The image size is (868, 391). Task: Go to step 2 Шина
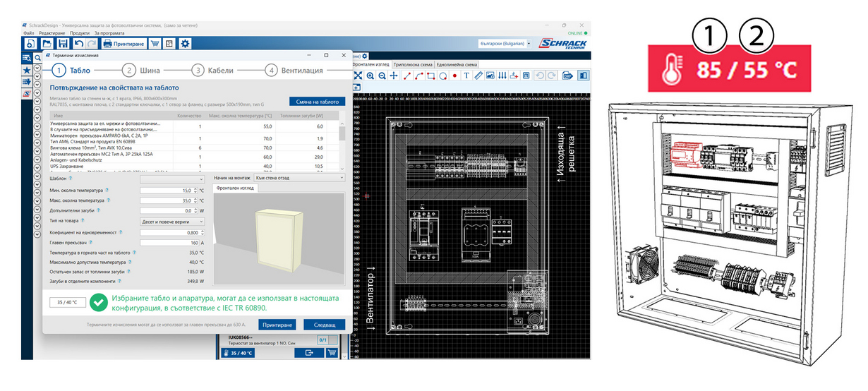point(141,71)
